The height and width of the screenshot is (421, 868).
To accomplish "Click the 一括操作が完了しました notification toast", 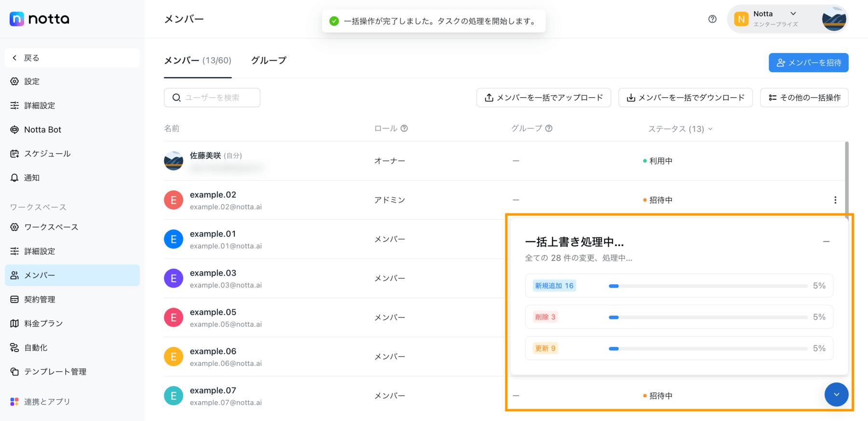I will 434,21.
